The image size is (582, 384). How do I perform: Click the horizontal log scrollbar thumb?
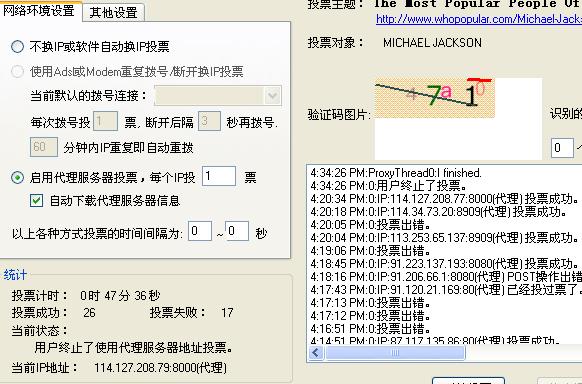click(395, 352)
